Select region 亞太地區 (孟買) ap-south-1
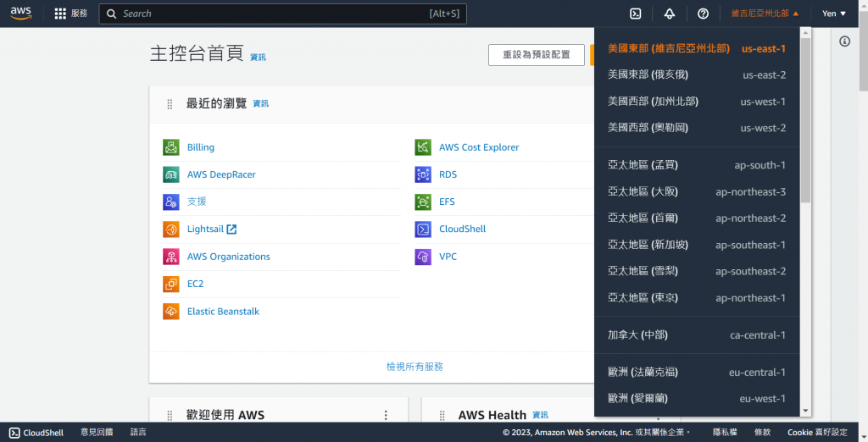The height and width of the screenshot is (442, 868). (x=697, y=165)
